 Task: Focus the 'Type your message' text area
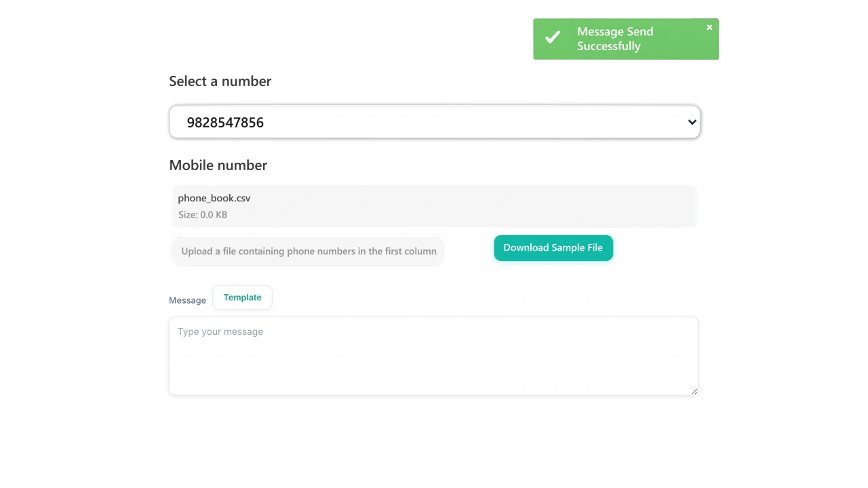tap(433, 356)
